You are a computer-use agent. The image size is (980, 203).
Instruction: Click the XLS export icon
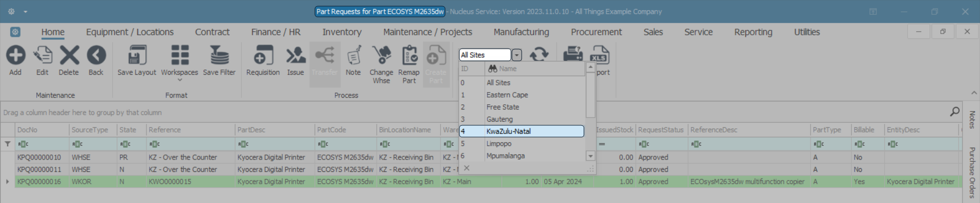point(600,54)
